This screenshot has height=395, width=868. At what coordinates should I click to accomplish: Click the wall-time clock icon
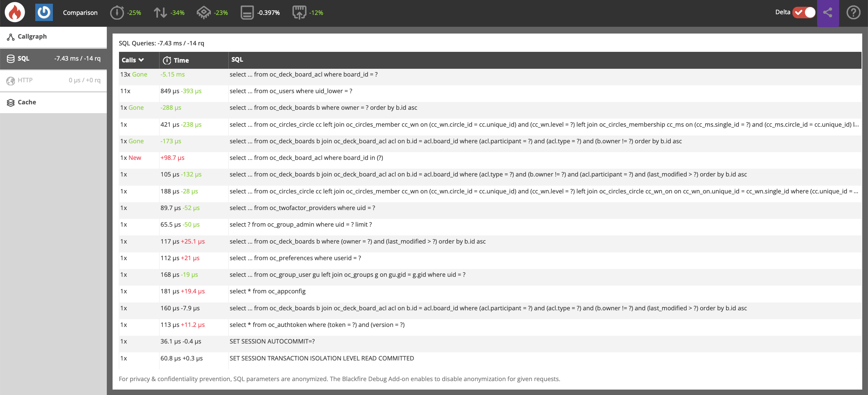pyautogui.click(x=117, y=13)
